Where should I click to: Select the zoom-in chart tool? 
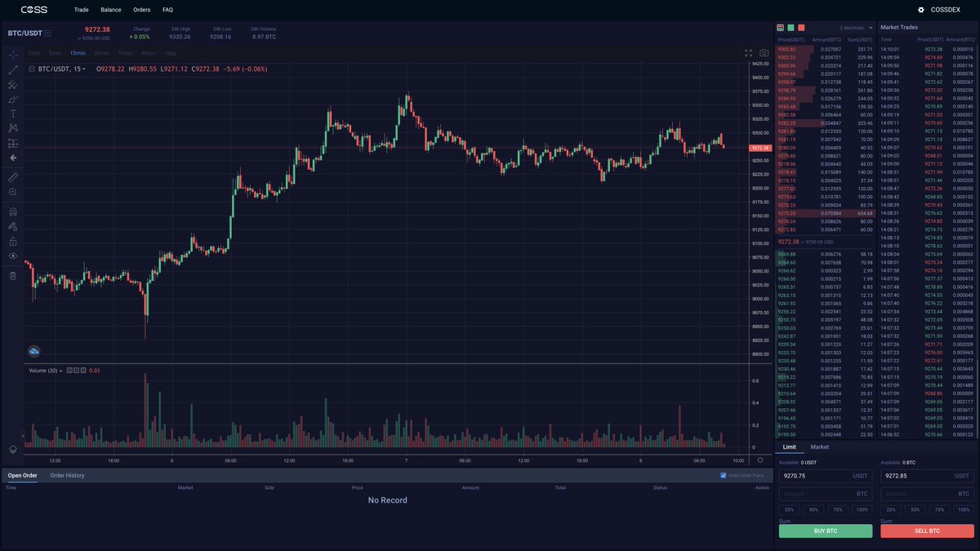click(x=12, y=193)
